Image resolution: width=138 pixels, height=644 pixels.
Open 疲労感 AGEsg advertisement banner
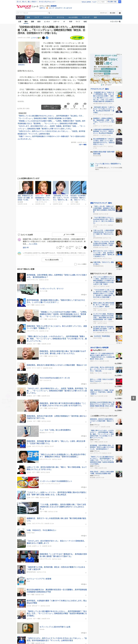pyautogui.click(x=106, y=70)
